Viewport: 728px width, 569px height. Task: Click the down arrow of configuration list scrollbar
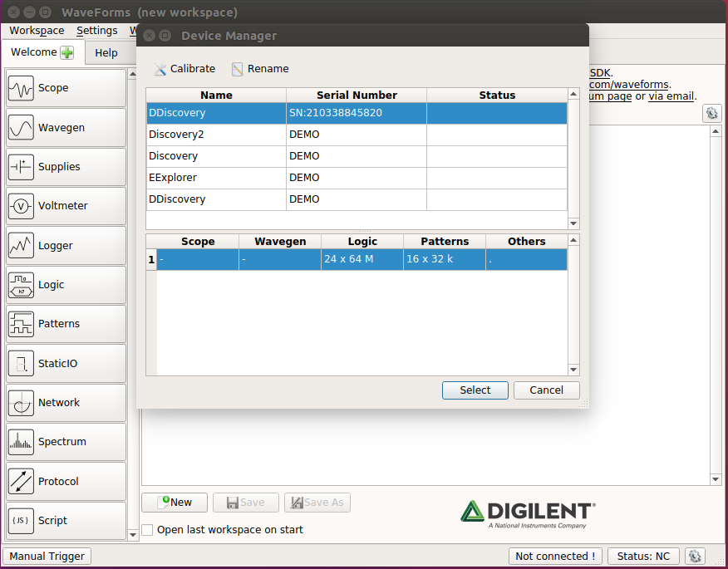pyautogui.click(x=573, y=370)
